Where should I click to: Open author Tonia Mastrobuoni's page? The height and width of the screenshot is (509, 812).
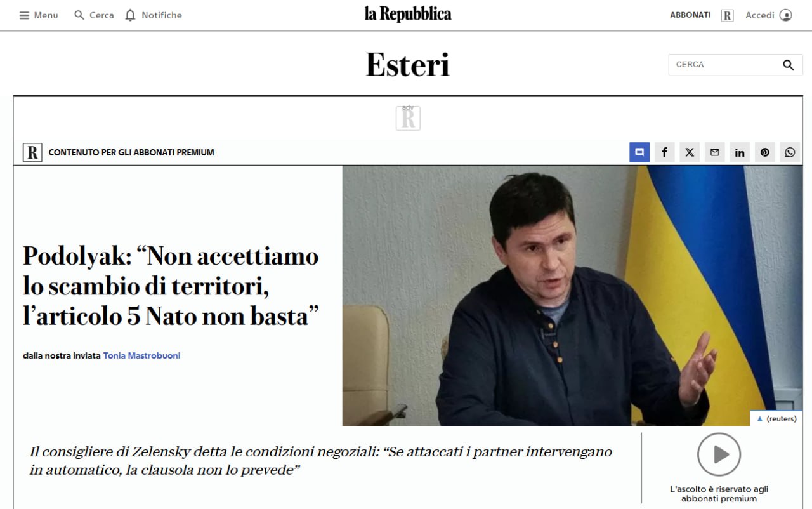coord(141,355)
